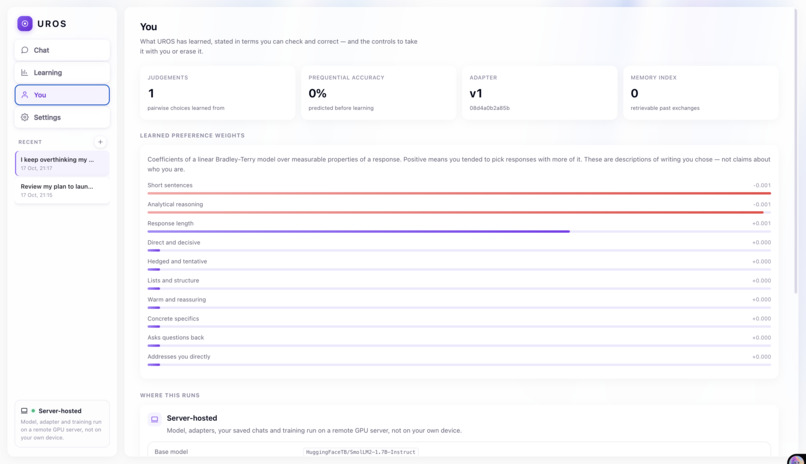The image size is (806, 464).
Task: Click the Lists and structure label
Action: tap(173, 281)
